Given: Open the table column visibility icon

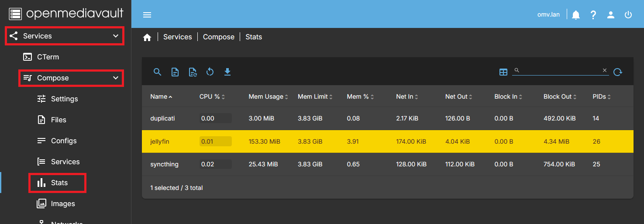Looking at the screenshot, I should pyautogui.click(x=503, y=72).
